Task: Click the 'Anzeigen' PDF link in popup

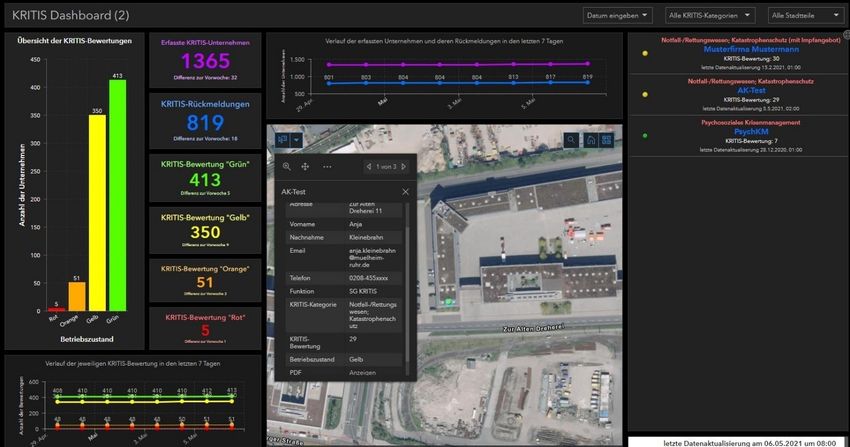Action: tap(362, 373)
